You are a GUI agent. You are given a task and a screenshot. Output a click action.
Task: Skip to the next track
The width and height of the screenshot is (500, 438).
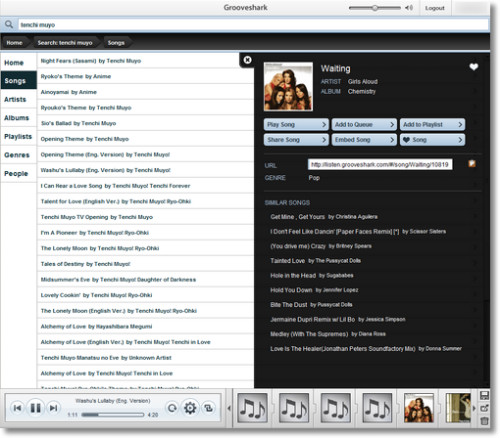53,408
